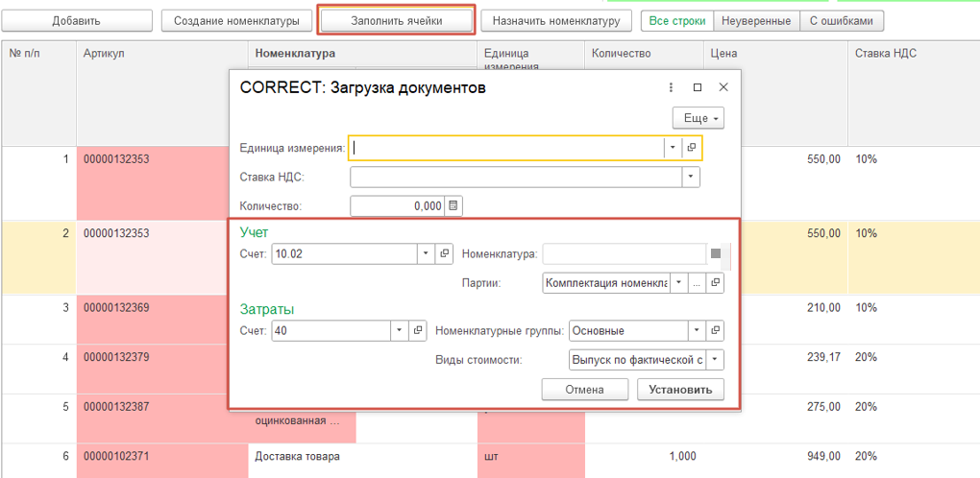This screenshot has width=980, height=478.
Task: Click the Количество column header
Action: click(x=645, y=94)
